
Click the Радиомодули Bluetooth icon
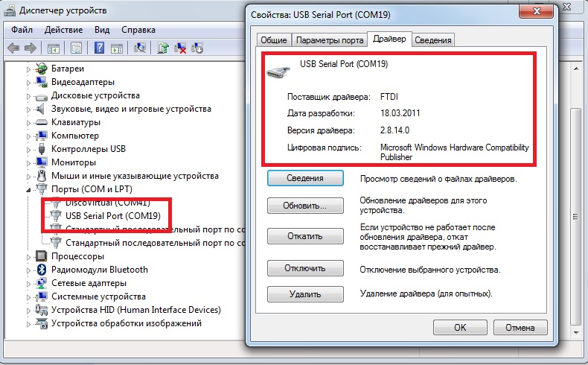[42, 270]
